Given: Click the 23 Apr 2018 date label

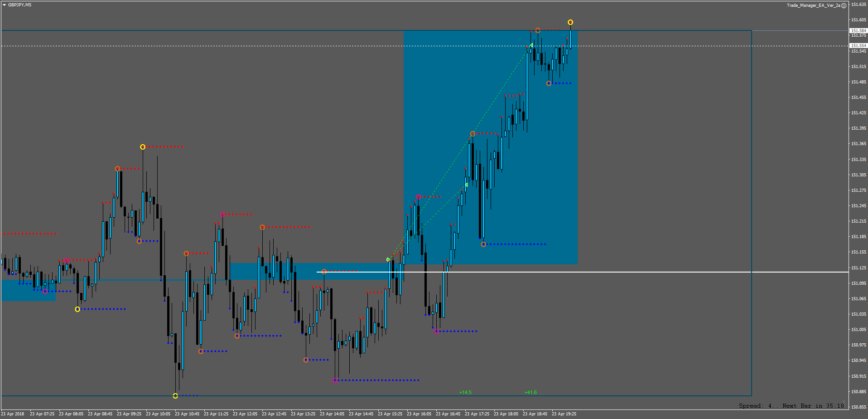Looking at the screenshot, I should coord(13,414).
